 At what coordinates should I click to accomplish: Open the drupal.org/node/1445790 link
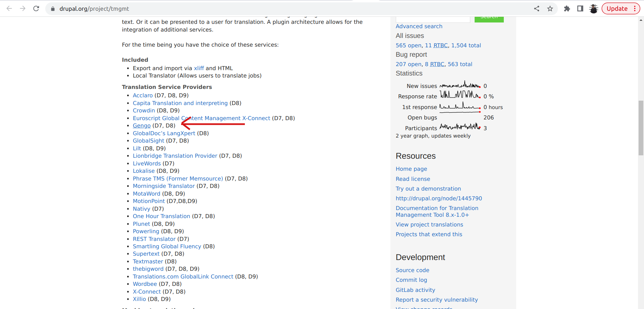(439, 198)
